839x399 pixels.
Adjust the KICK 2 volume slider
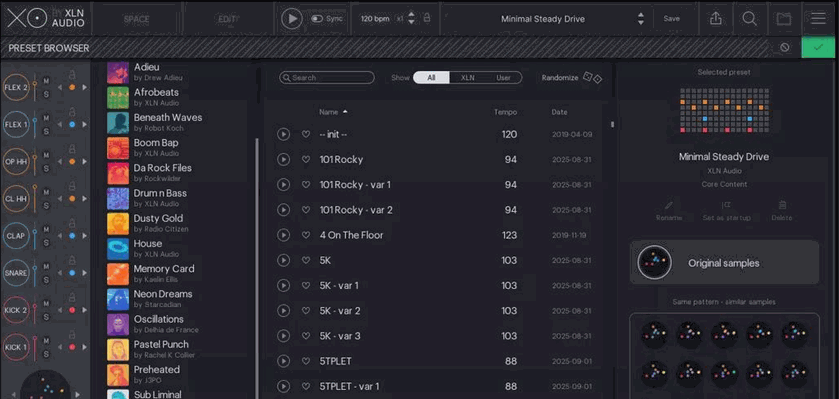(35, 310)
